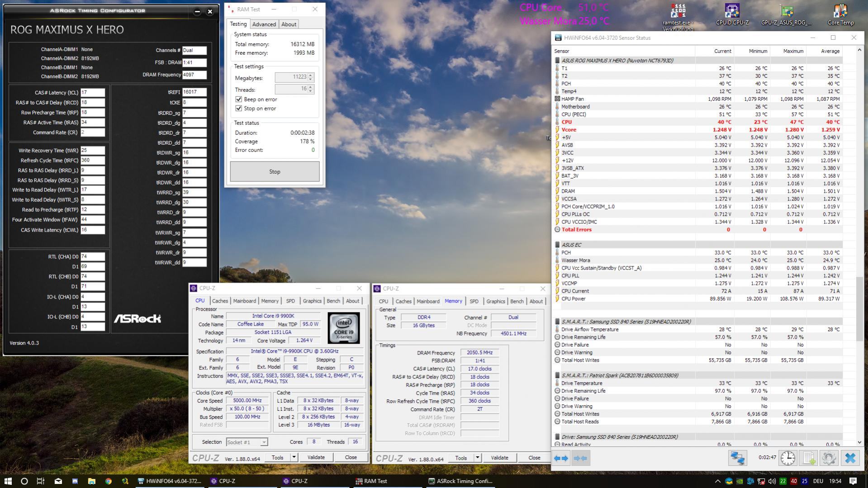
Task: Open Task View in taskbar
Action: (41, 481)
